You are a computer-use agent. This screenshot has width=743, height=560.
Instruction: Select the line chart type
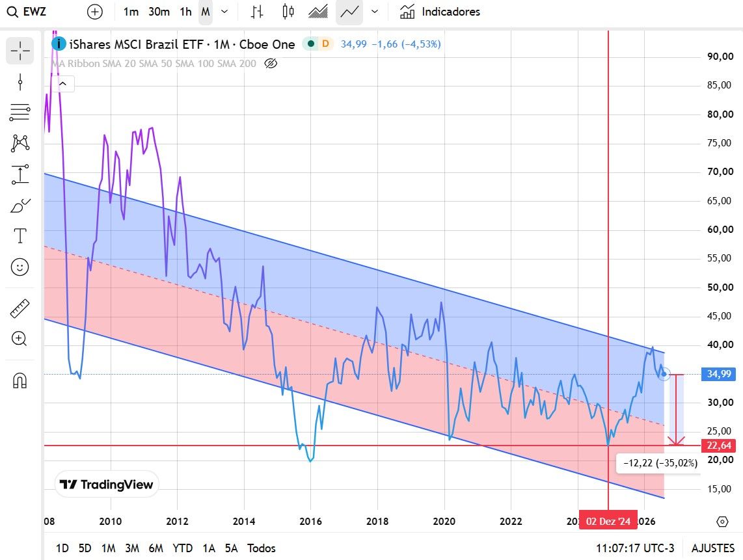(x=349, y=11)
